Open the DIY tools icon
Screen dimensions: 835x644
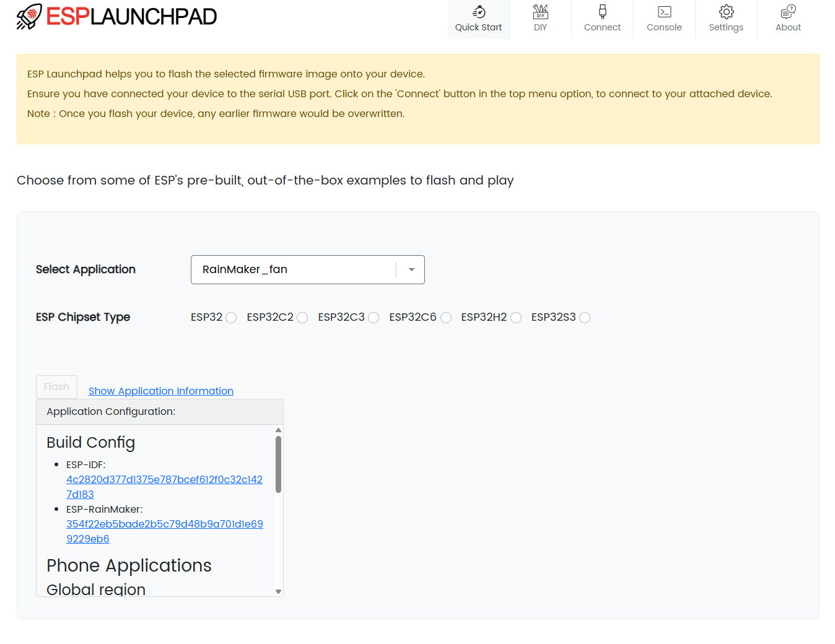[x=540, y=12]
